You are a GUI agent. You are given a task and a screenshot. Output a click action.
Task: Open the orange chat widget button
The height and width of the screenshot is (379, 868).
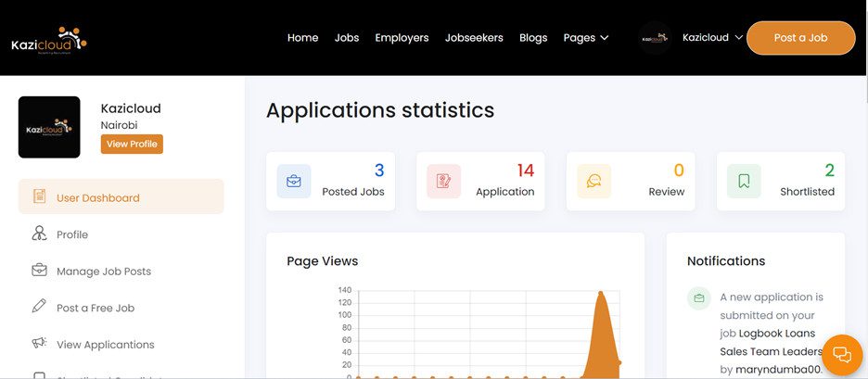(x=842, y=355)
